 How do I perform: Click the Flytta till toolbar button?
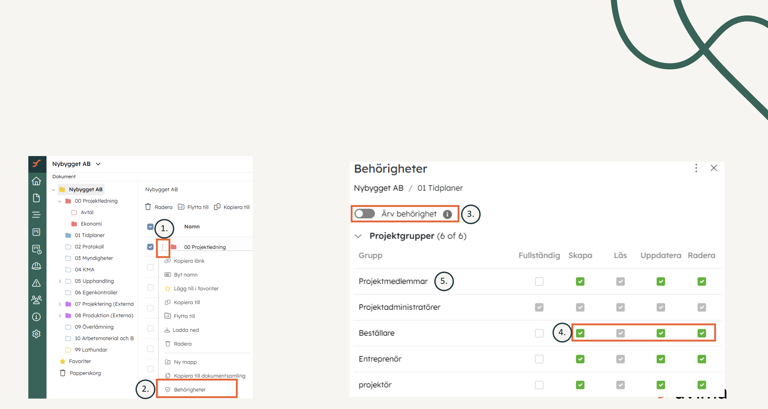coord(193,207)
